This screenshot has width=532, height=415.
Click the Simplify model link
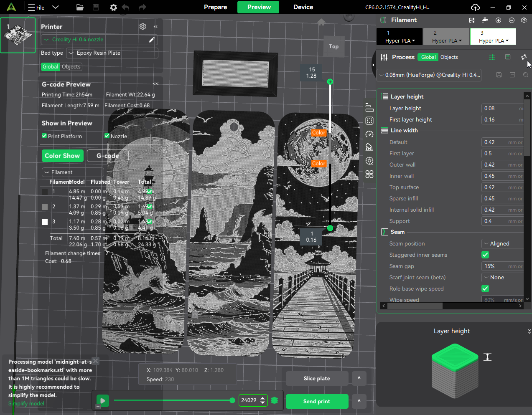(26, 403)
